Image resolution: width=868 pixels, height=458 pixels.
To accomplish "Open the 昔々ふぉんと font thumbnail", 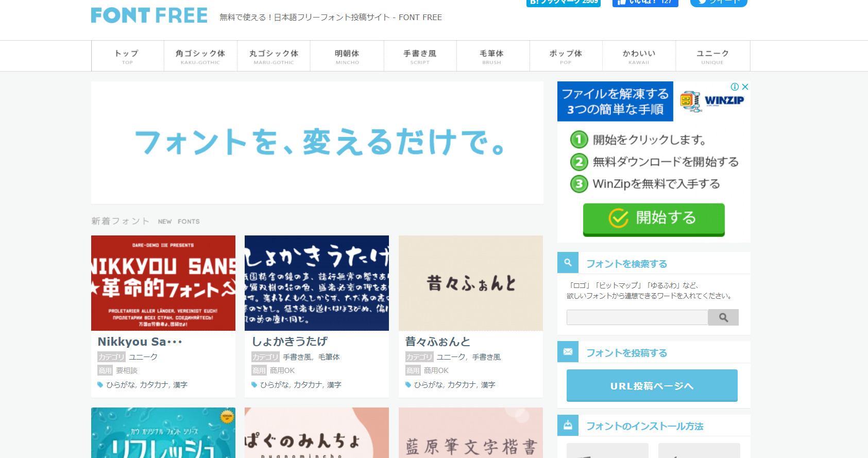I will click(x=471, y=283).
